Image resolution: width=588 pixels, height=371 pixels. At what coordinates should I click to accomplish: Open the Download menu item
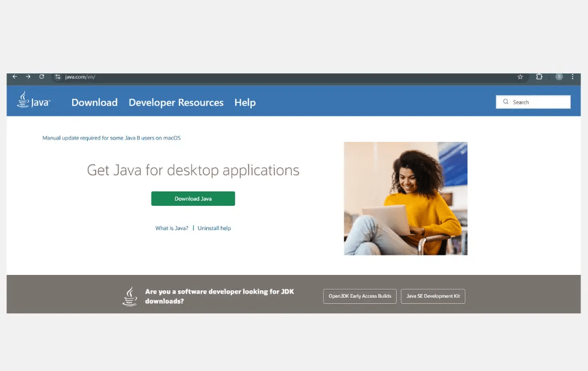94,102
